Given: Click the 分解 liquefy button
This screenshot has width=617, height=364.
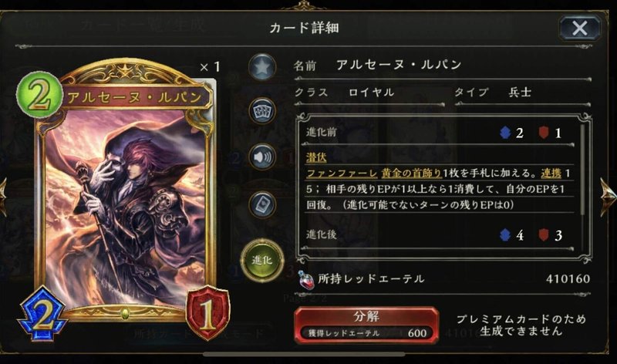Looking at the screenshot, I should pyautogui.click(x=366, y=325).
